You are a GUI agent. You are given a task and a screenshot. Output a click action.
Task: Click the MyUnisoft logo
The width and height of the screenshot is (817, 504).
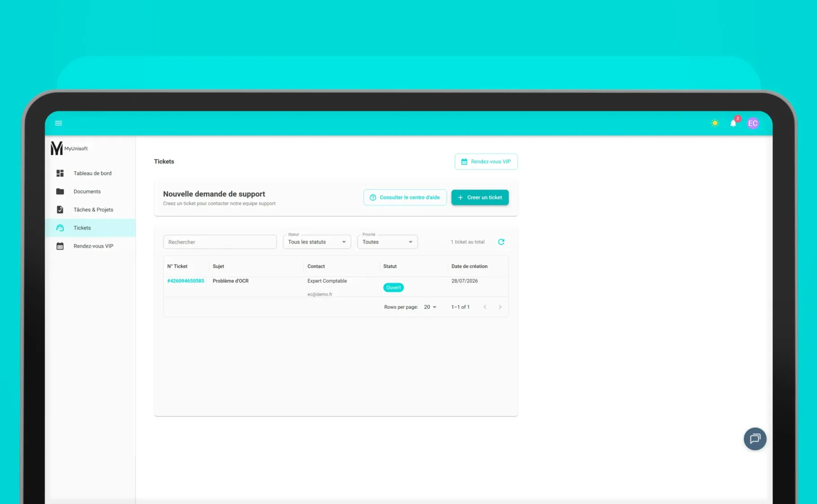[69, 148]
